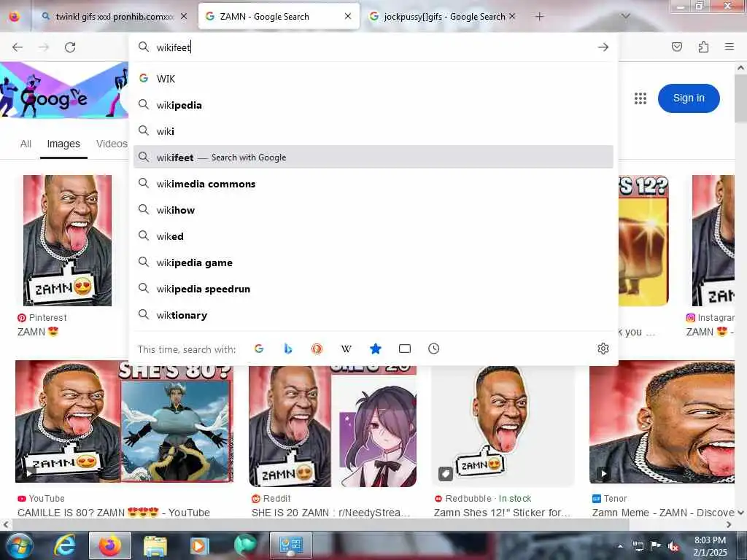Select wikimedia commons suggestion
Screen dimensions: 747x560
373,183
